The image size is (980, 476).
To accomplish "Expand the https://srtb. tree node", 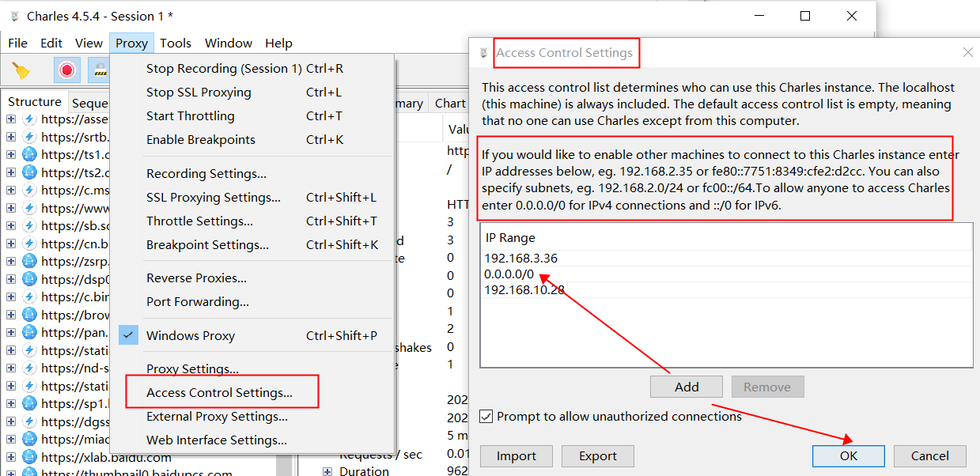I will [11, 137].
